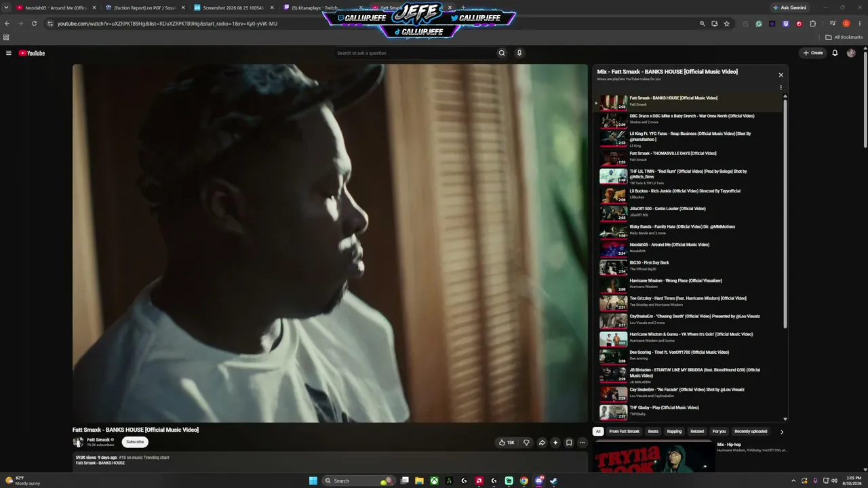Screen dimensions: 868x488
Task: Open All Bookmarks folder
Action: 843,37
